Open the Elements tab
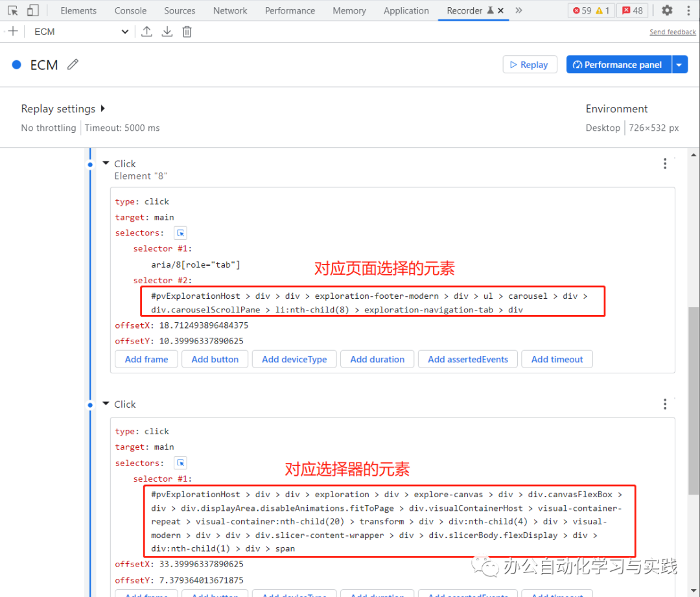The height and width of the screenshot is (597, 700). click(78, 11)
